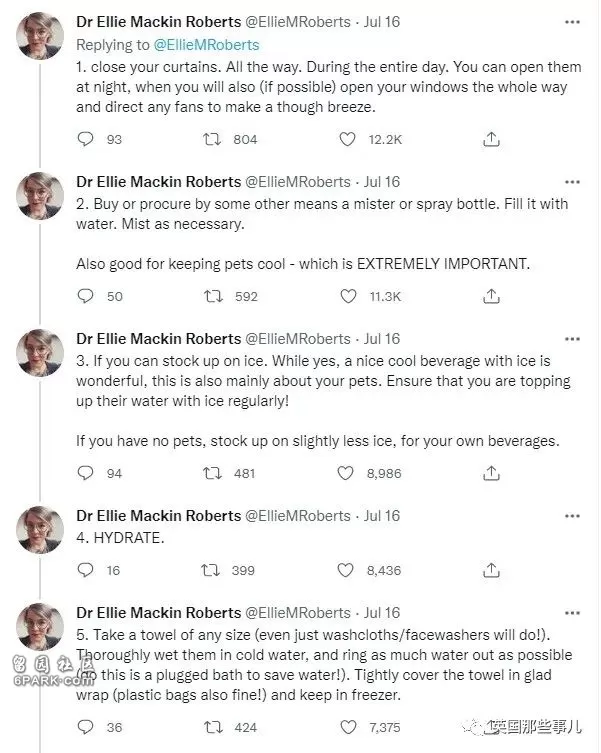Open more options on the HYDRATE tweet
Image resolution: width=601 pixels, height=753 pixels.
(572, 516)
